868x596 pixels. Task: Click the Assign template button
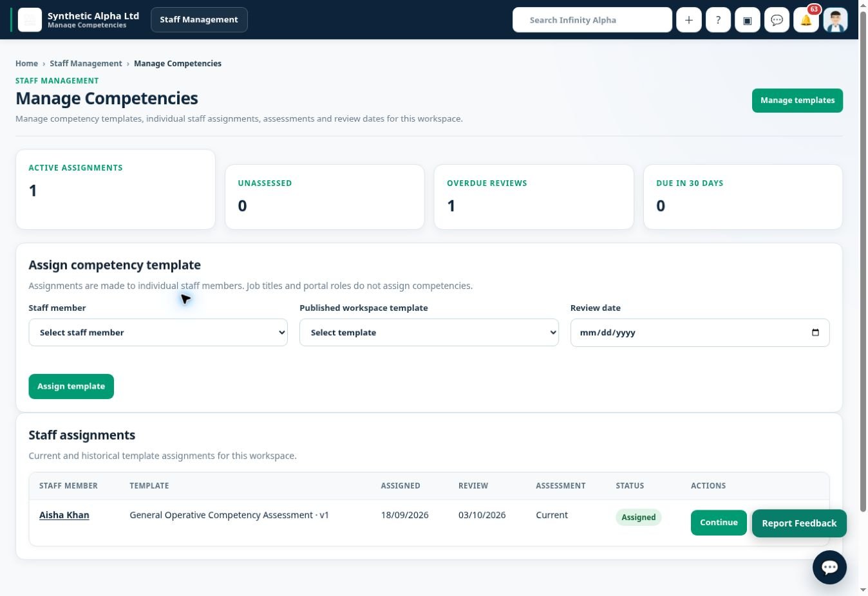coord(71,386)
